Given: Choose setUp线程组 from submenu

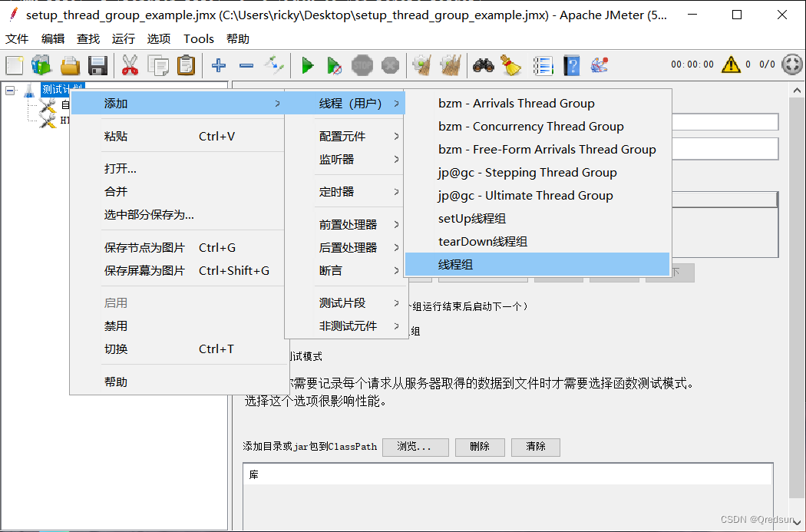Looking at the screenshot, I should 537,219.
